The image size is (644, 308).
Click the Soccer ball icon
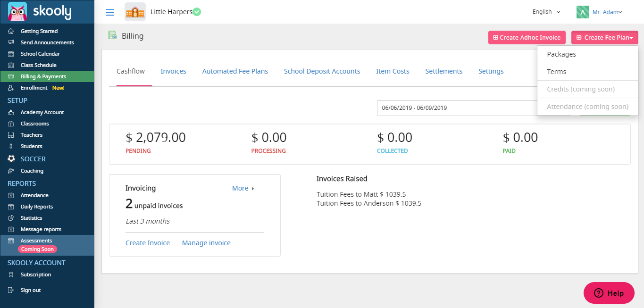coord(11,159)
